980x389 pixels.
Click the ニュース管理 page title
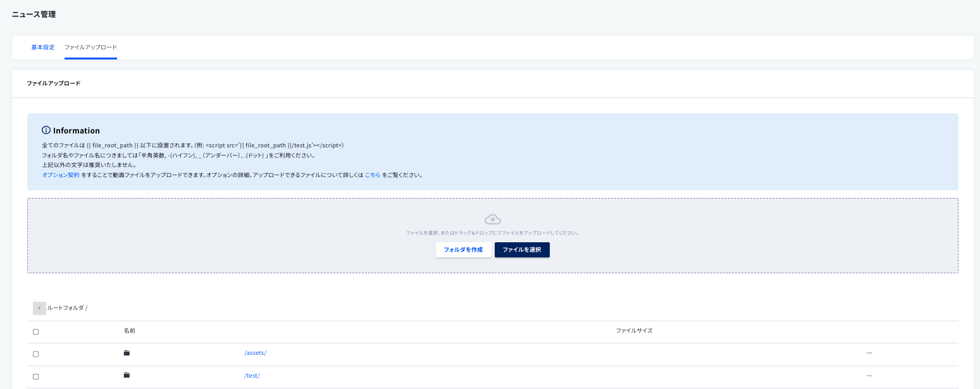coord(34,14)
